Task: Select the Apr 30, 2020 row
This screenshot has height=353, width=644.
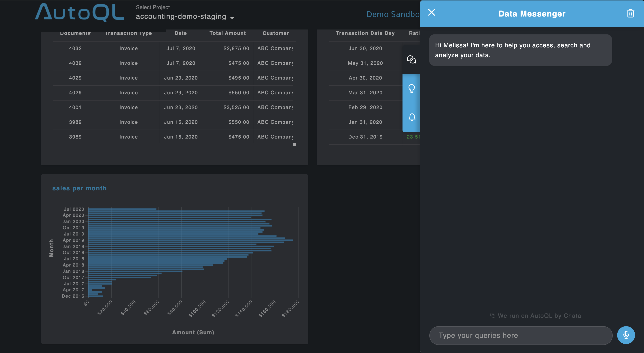Action: coord(365,78)
